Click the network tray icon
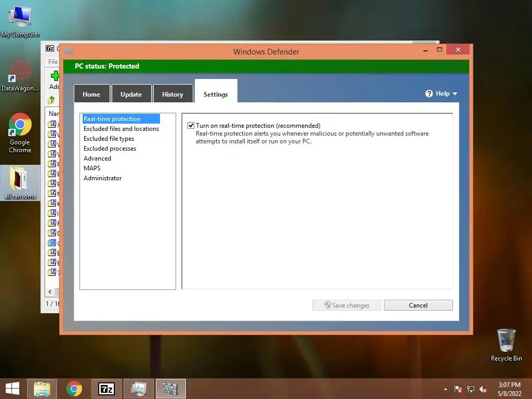Viewport: 532px width, 399px height. point(471,389)
